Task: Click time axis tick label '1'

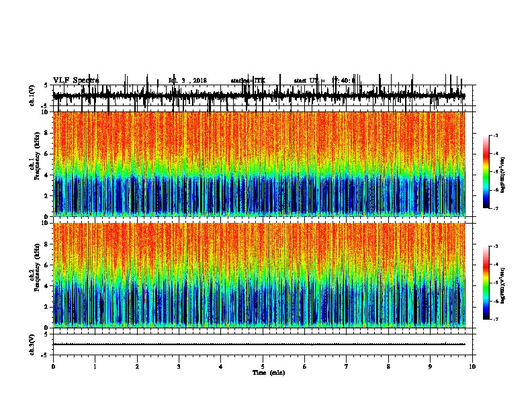Action: tap(95, 367)
